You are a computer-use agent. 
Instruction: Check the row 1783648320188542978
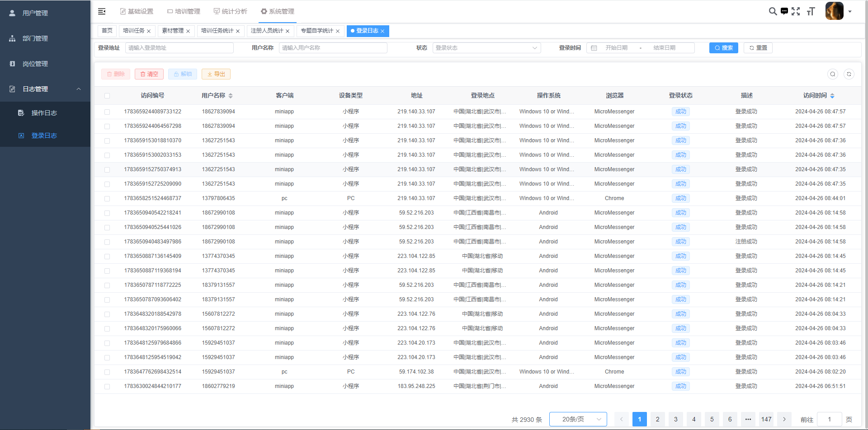pos(107,314)
